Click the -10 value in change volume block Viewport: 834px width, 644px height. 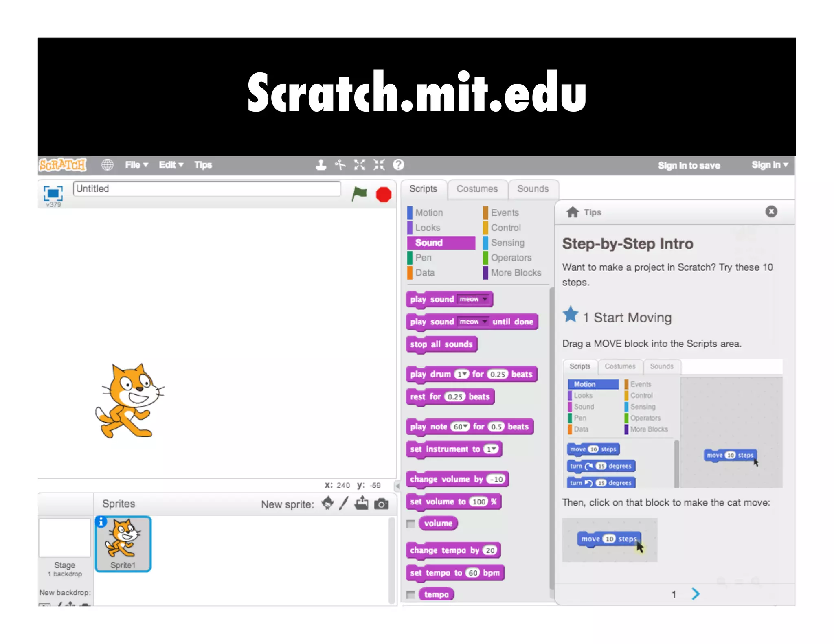tap(496, 480)
